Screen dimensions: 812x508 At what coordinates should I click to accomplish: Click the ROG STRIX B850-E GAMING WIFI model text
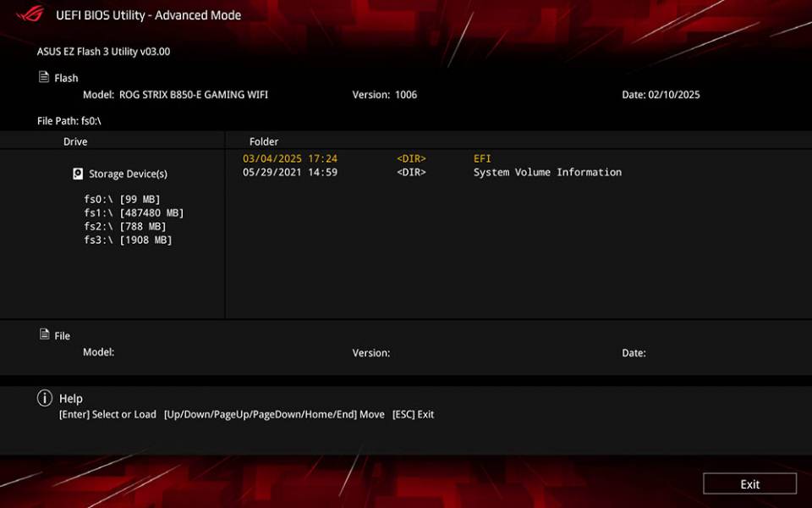click(194, 94)
